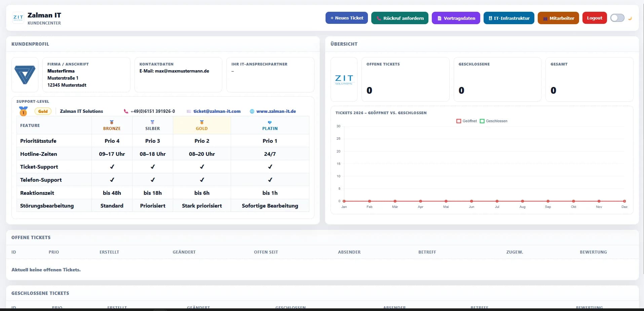Viewport: 644px width, 311px height.
Task: Click the PRIO column header in Offene Tickets
Action: tap(54, 252)
